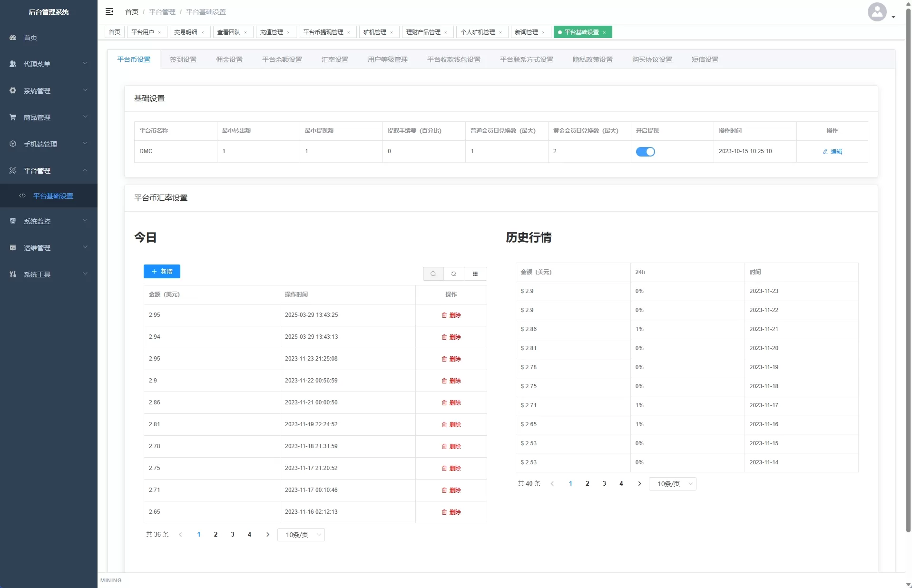
Task: Click the edit pencil for DMC row
Action: tap(832, 152)
